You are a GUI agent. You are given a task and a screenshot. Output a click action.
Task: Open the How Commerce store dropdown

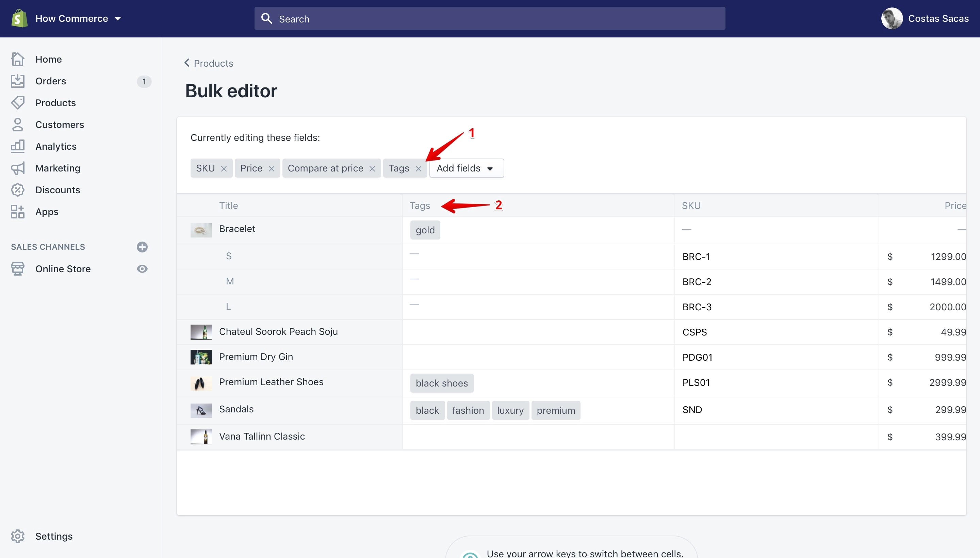pyautogui.click(x=78, y=18)
